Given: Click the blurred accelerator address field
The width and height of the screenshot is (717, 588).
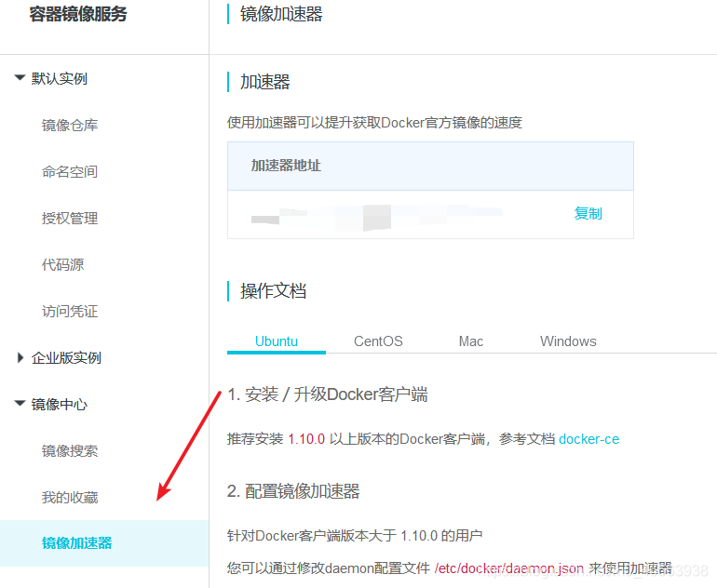Looking at the screenshot, I should tap(377, 218).
